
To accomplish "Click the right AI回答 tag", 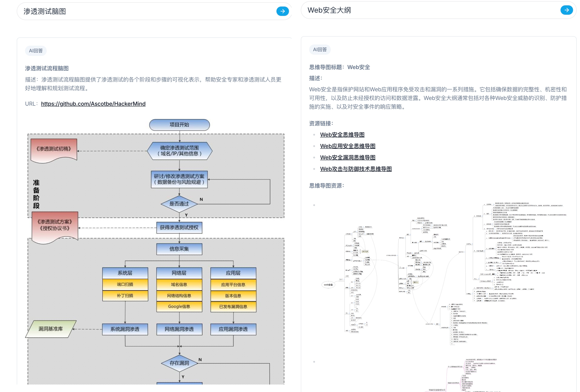I will 320,50.
